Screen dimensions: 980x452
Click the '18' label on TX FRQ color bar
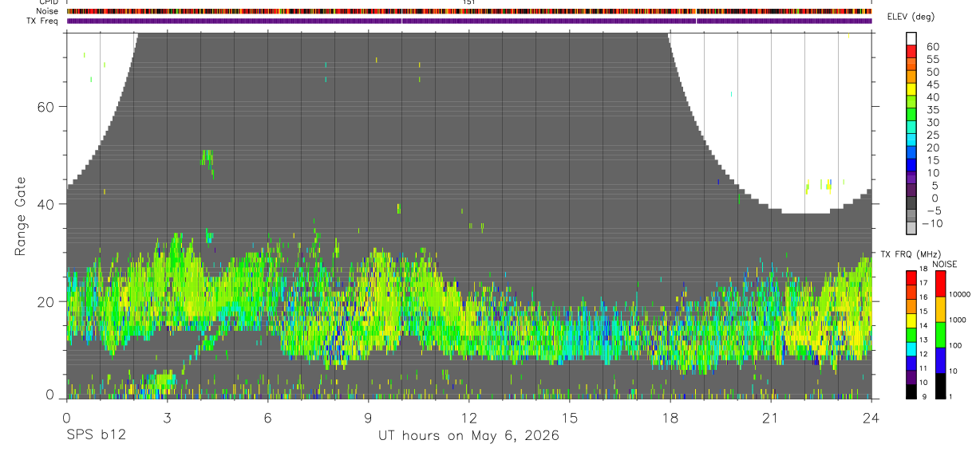coord(923,269)
